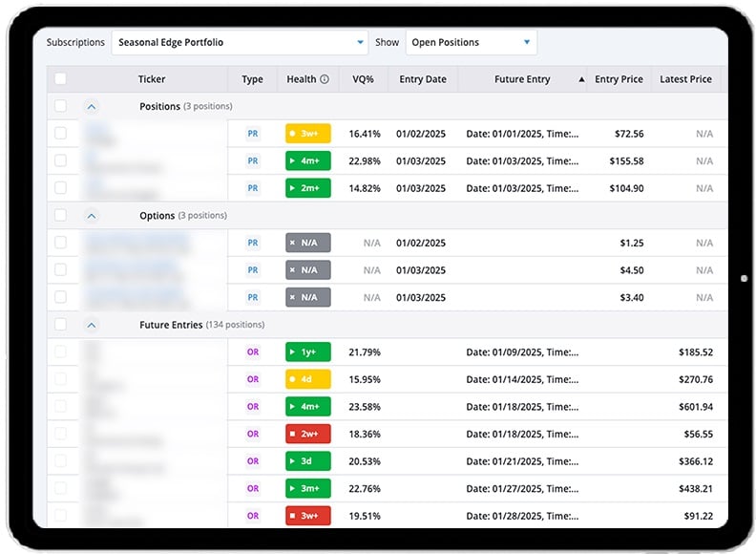Viewport: 756px width, 554px height.
Task: Click the red 3w+ health badge
Action: click(x=307, y=516)
